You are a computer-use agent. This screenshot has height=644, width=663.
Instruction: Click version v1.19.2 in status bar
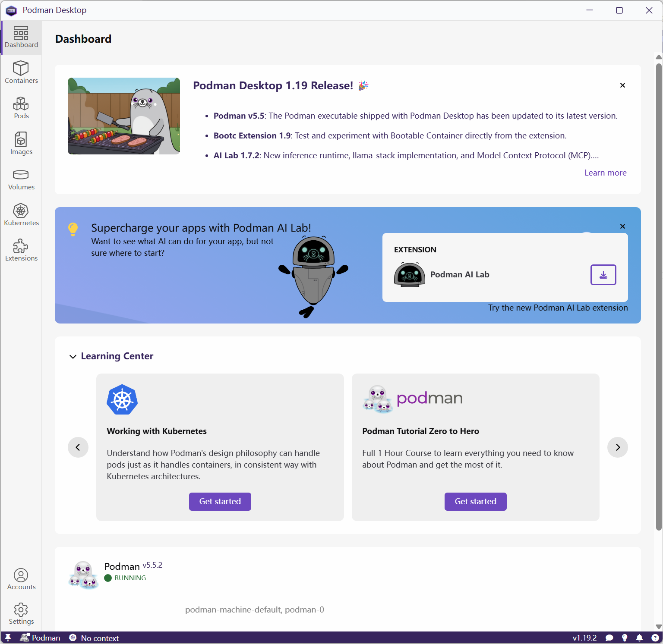[584, 638]
